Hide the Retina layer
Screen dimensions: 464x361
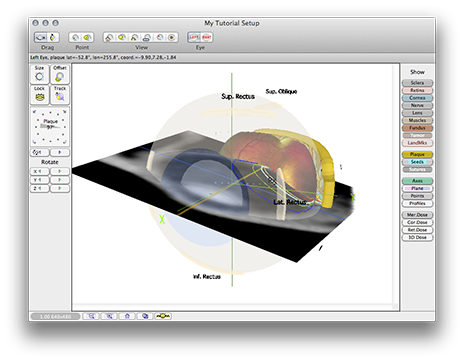tap(417, 90)
